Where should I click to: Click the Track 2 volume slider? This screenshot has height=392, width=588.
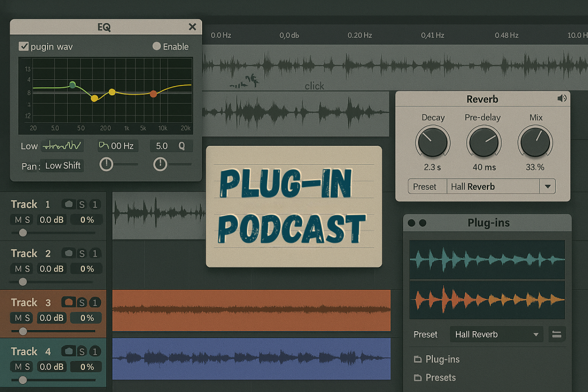(23, 282)
